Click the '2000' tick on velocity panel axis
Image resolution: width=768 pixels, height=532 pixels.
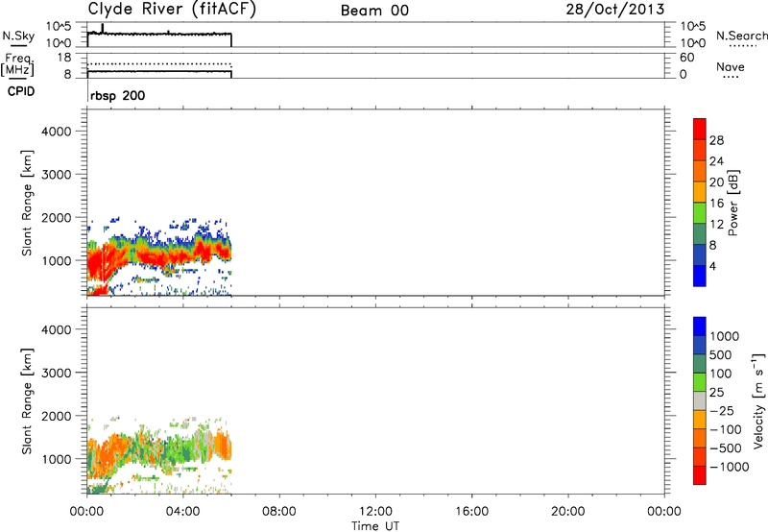[x=57, y=416]
